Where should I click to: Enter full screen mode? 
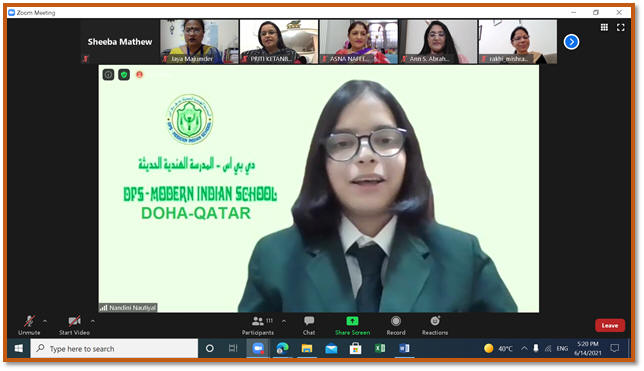[x=621, y=27]
